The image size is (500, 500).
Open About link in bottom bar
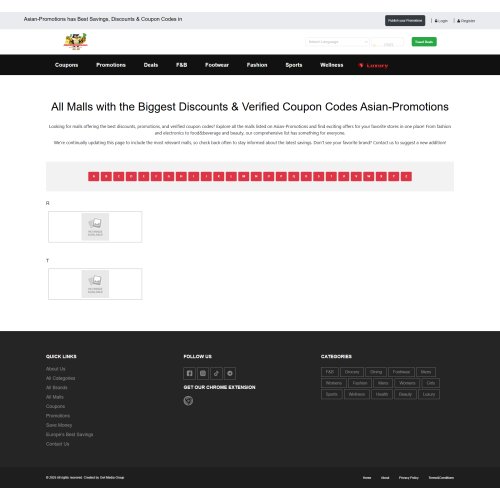385,478
